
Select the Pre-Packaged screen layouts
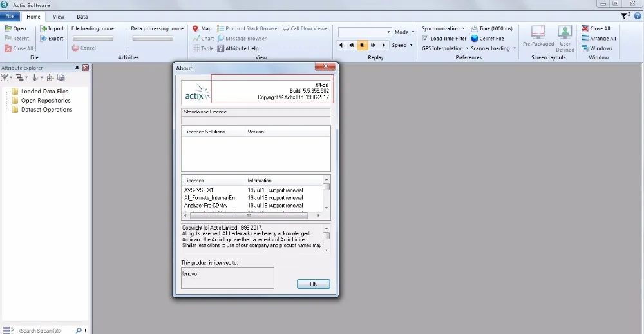(x=538, y=36)
